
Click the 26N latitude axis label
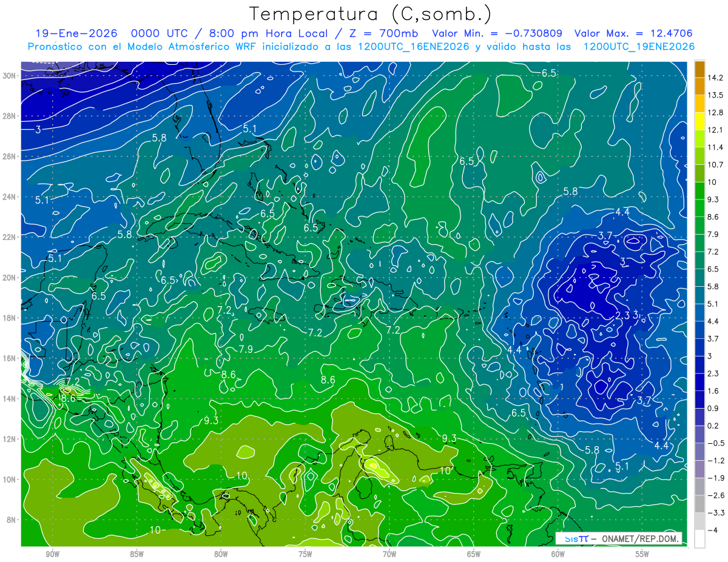(x=10, y=156)
